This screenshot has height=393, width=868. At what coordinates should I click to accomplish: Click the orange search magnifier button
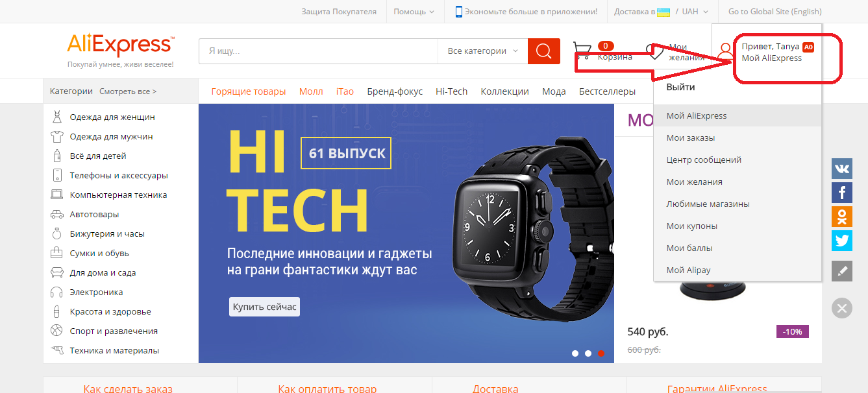[x=544, y=51]
